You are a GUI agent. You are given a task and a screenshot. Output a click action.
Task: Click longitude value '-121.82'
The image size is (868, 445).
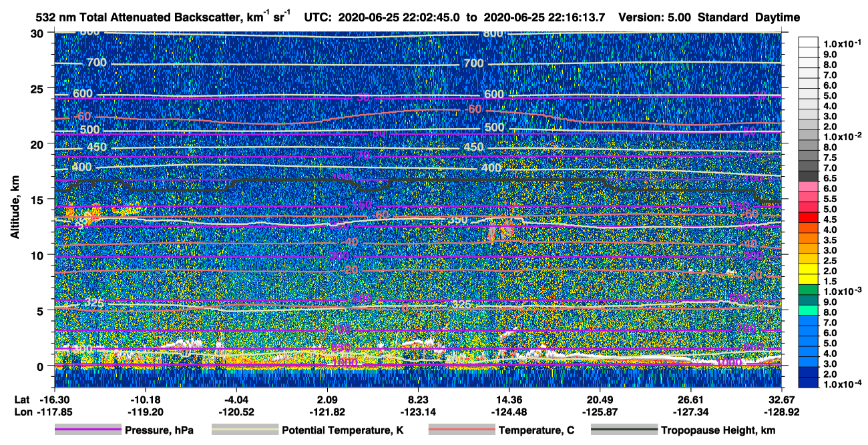coord(327,411)
